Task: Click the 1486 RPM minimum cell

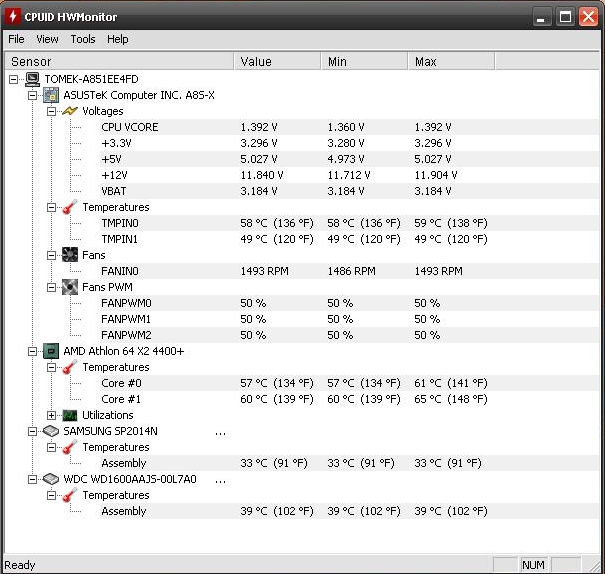Action: [x=352, y=272]
